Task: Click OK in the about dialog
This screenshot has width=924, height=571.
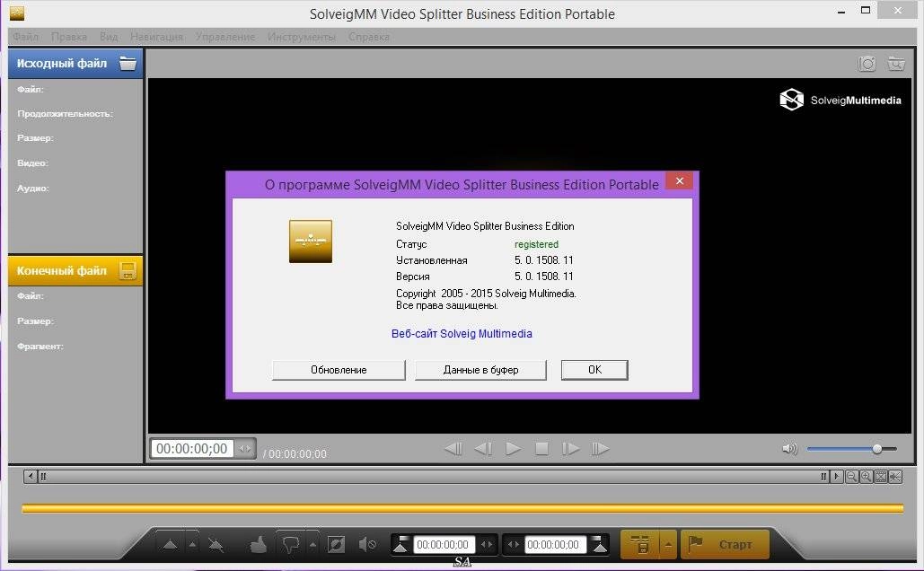Action: 594,370
